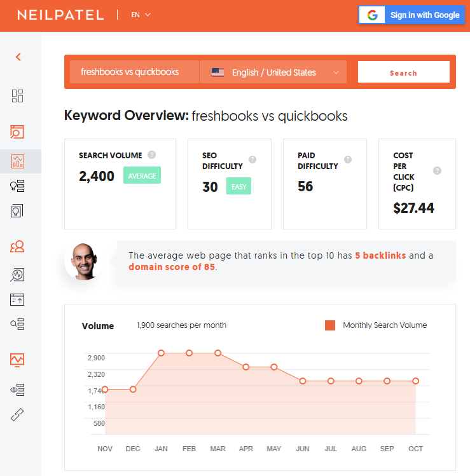Select the keyword overview bar-chart icon
Screen dimensions: 470x476
tap(18, 161)
